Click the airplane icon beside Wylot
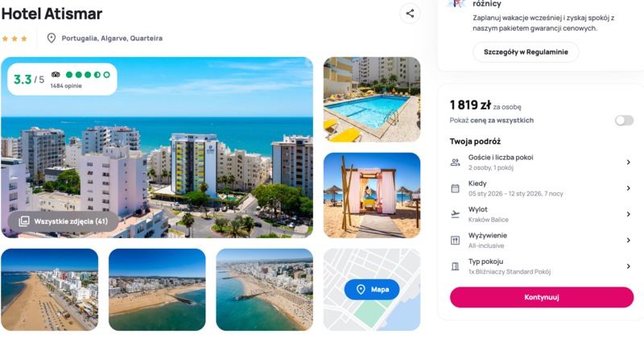 [x=455, y=214]
